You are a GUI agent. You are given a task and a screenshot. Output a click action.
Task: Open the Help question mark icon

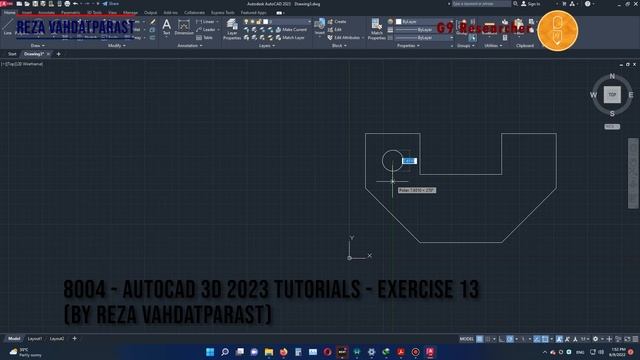[x=587, y=4]
